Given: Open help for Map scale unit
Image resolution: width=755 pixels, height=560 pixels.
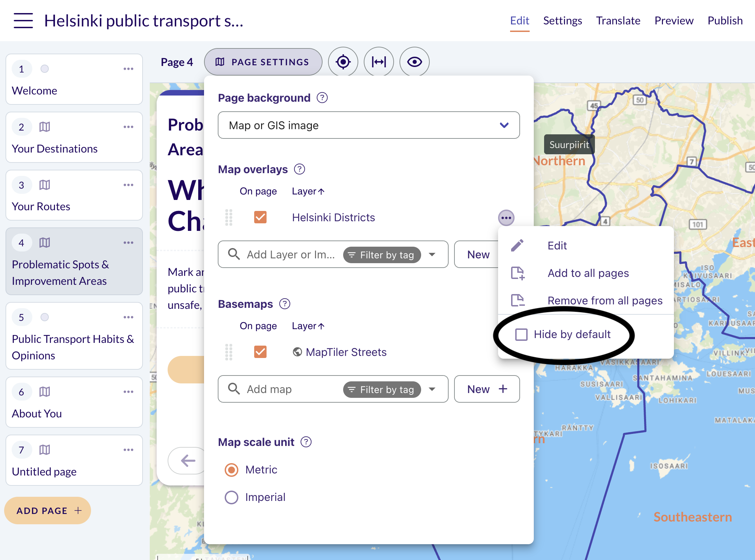Looking at the screenshot, I should tap(306, 442).
